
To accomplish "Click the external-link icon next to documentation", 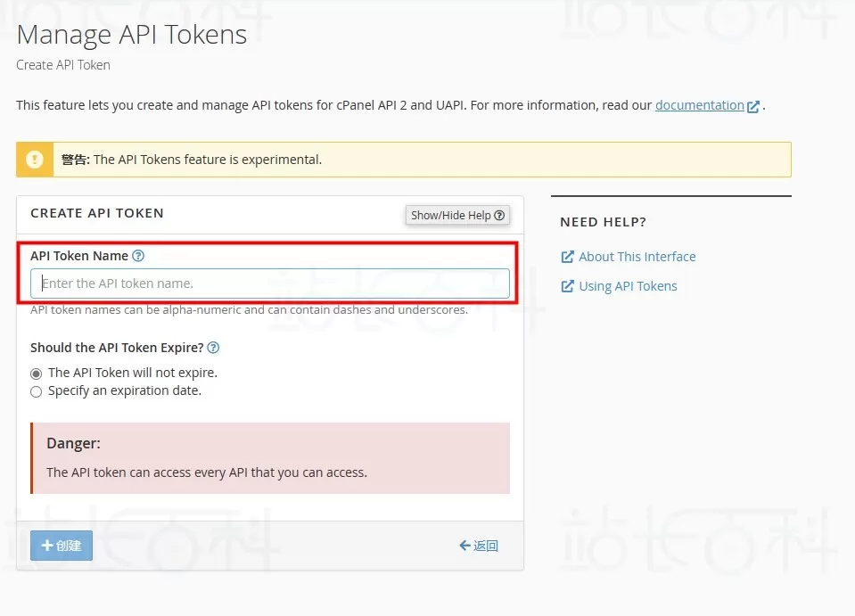I will (753, 106).
